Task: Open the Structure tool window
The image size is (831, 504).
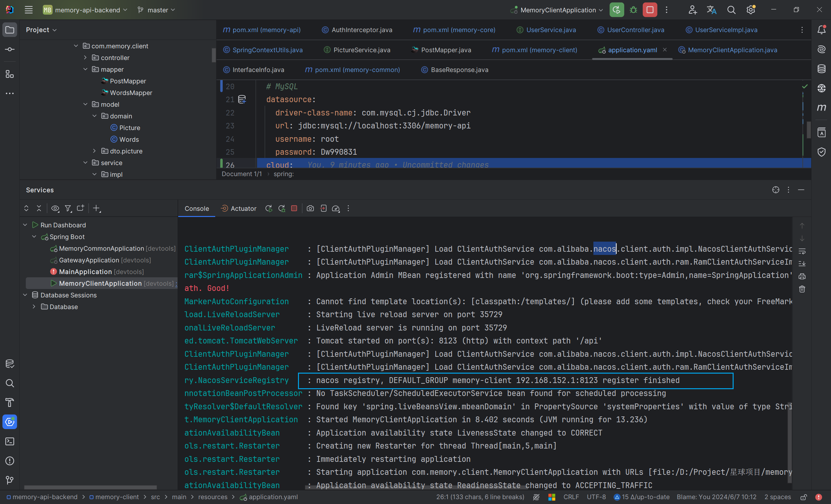Action: click(10, 74)
